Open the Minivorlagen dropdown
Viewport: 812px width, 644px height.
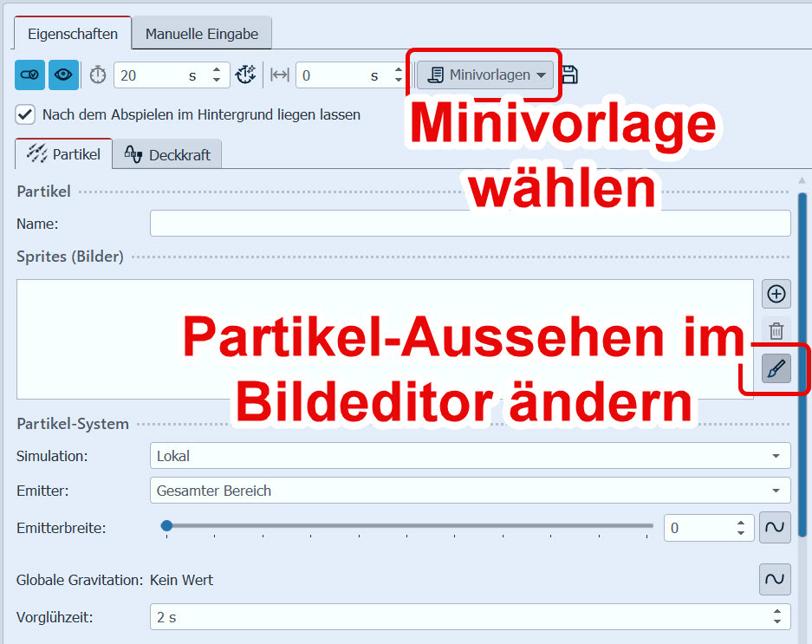[485, 75]
